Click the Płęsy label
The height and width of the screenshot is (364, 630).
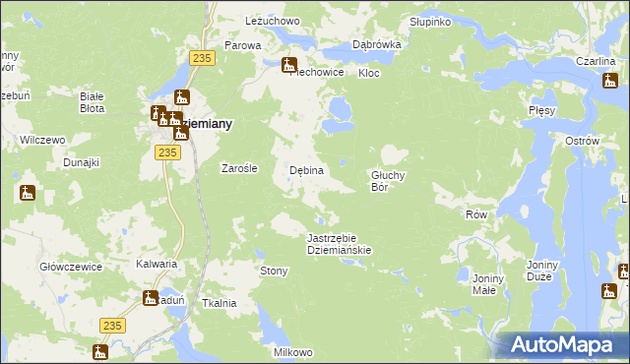point(542,110)
